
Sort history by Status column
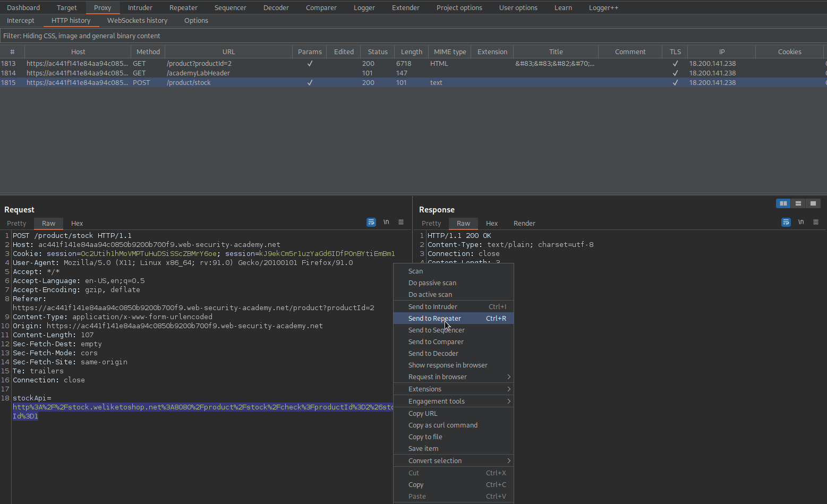point(378,52)
